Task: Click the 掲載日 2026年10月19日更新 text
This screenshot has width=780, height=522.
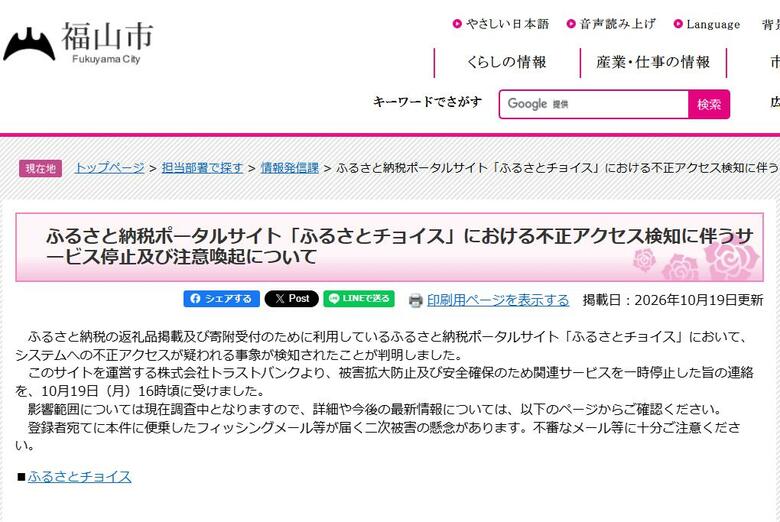Action: (x=673, y=300)
